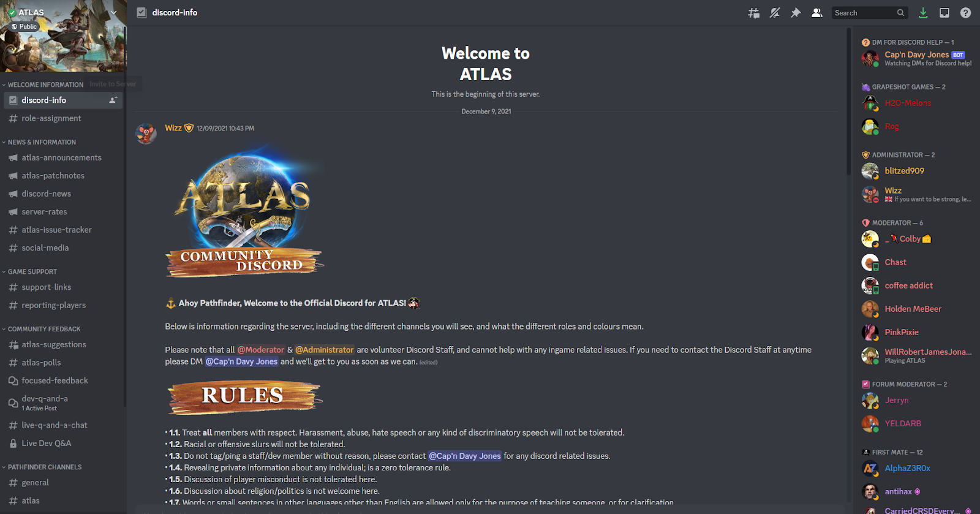
Task: Open the ATLAS server dropdown arrow
Action: pos(113,12)
